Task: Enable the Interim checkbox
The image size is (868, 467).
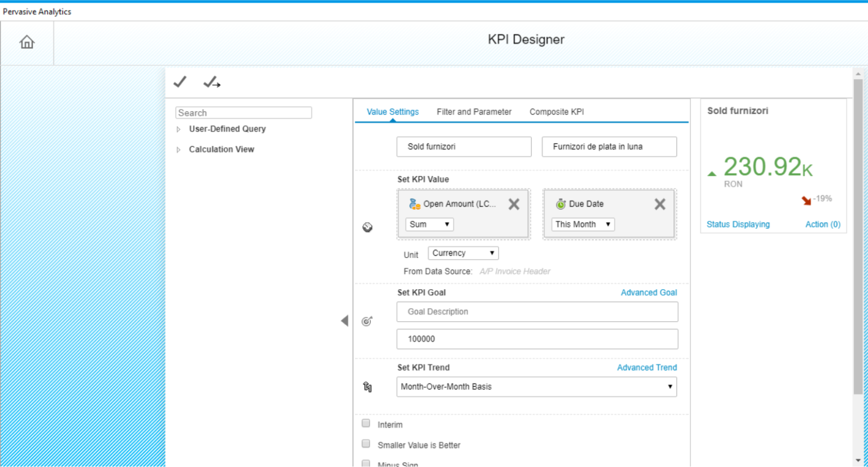Action: pos(366,422)
